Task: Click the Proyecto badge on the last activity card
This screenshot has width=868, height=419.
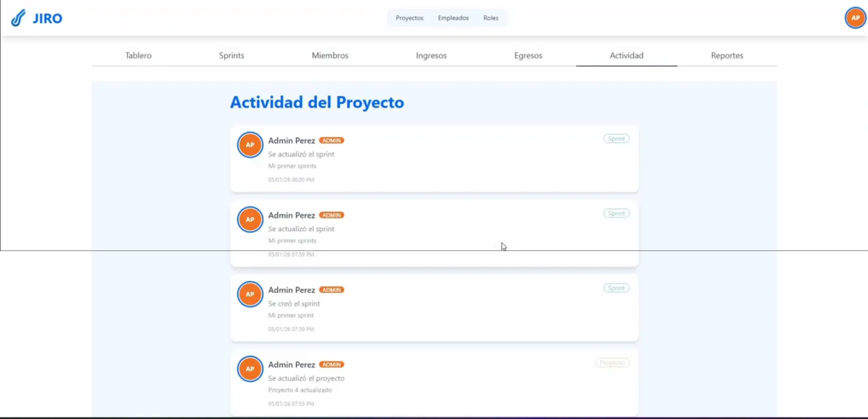Action: click(612, 363)
